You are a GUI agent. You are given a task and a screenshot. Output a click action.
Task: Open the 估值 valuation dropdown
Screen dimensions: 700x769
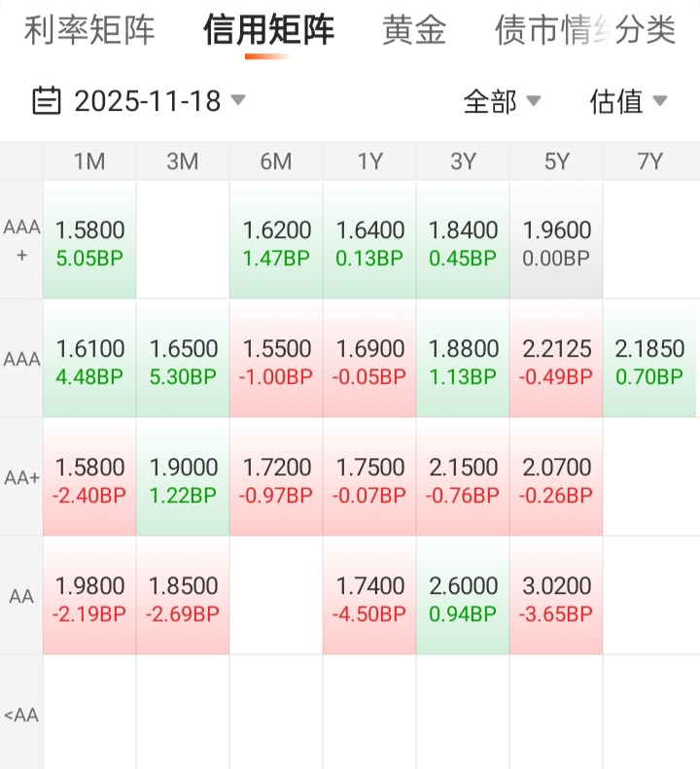click(628, 101)
